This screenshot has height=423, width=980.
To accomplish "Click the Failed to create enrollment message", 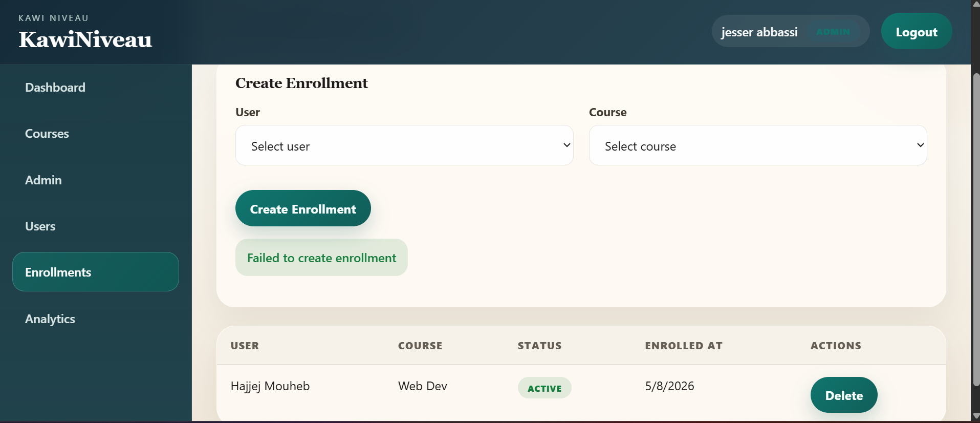I will [x=321, y=258].
